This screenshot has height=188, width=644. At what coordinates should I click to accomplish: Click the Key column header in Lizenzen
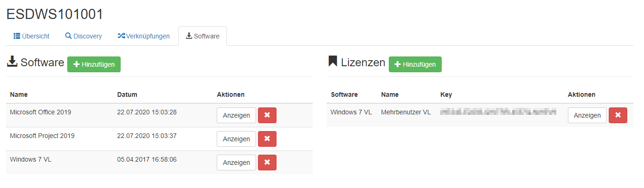coord(446,94)
